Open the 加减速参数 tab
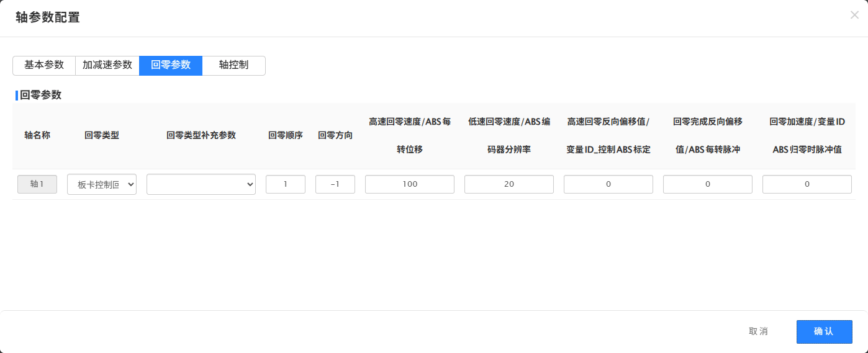This screenshot has width=868, height=353. click(x=107, y=65)
